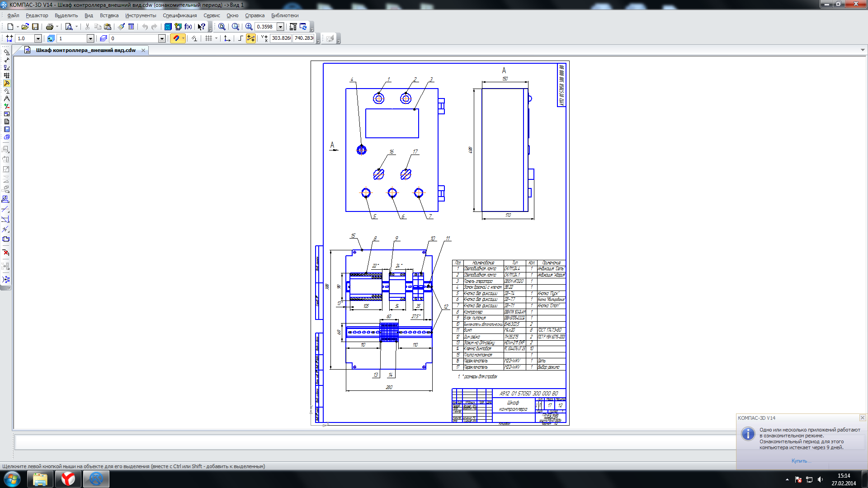
Task: Toggle the grid display button
Action: (x=208, y=38)
